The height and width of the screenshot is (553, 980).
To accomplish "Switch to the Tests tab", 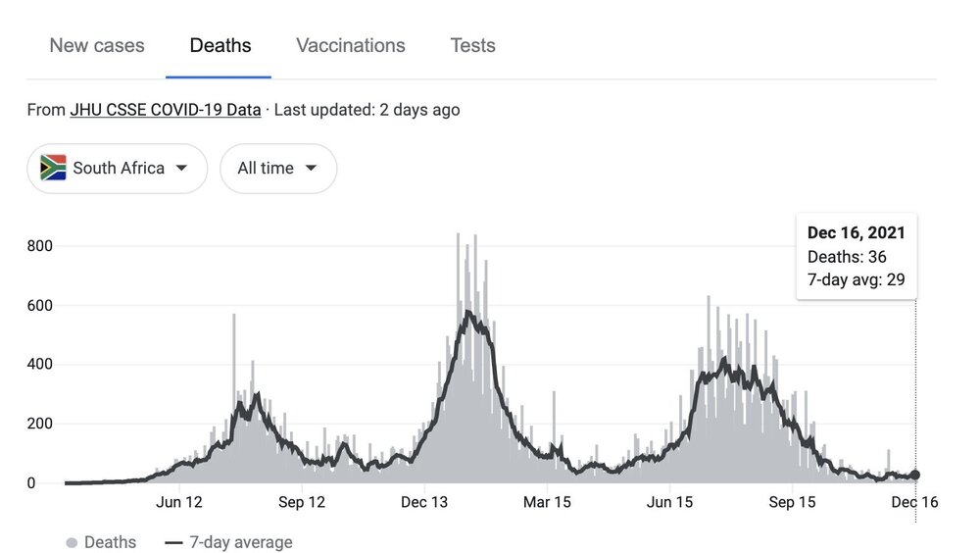I will [x=472, y=46].
